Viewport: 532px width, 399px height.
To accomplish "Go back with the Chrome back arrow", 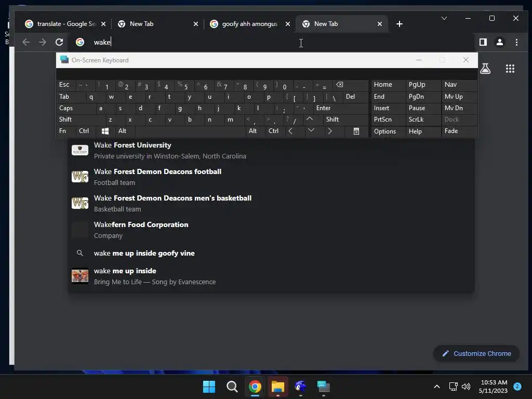I will (x=26, y=42).
